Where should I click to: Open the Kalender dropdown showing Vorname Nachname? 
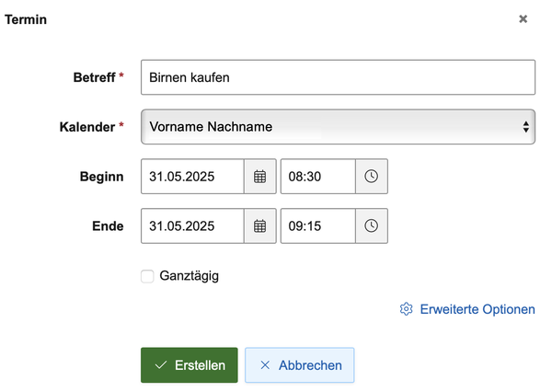pos(331,127)
